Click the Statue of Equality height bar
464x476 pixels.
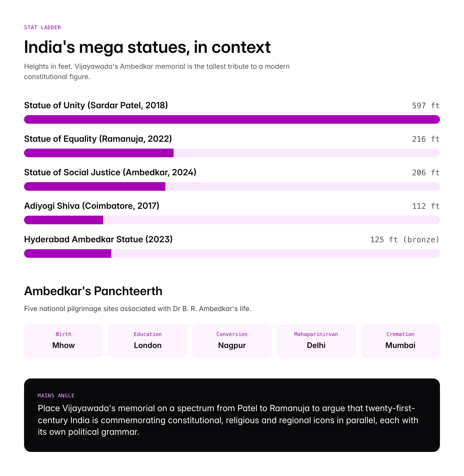point(232,153)
